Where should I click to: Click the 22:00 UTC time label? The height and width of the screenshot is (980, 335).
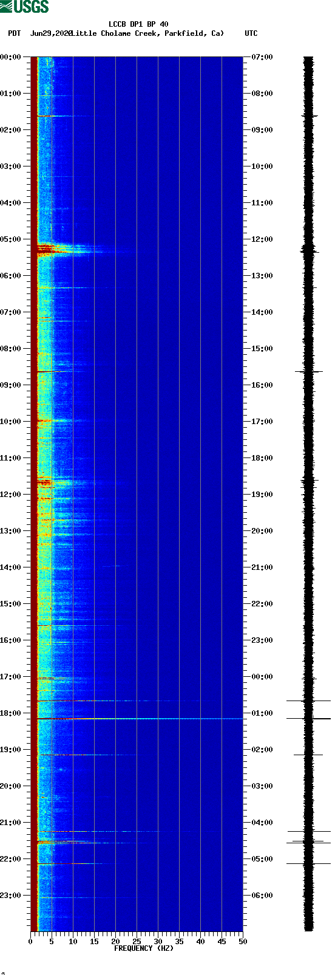click(x=262, y=604)
